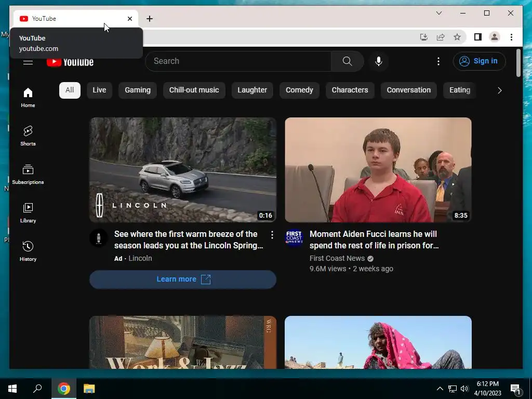Open Windows taskbar search
Image resolution: width=532 pixels, height=399 pixels.
point(37,389)
